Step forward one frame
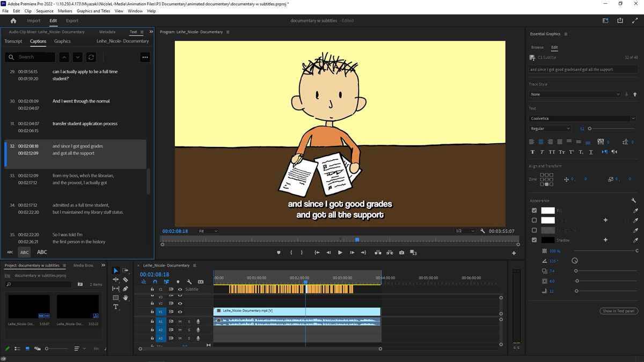The width and height of the screenshot is (644, 362). pos(352,253)
